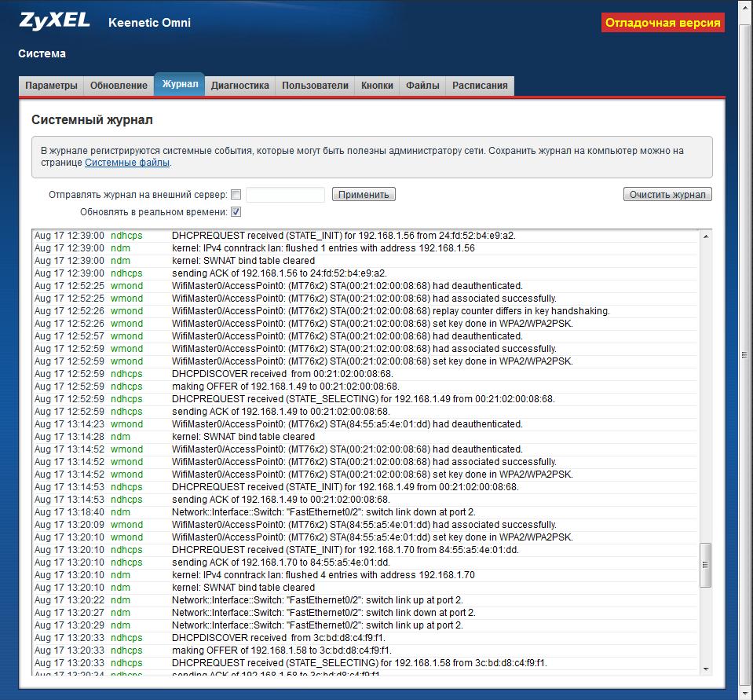Viewport: 753px width, 700px height.
Task: Toggle the real-time update checkbox
Action: click(x=236, y=212)
